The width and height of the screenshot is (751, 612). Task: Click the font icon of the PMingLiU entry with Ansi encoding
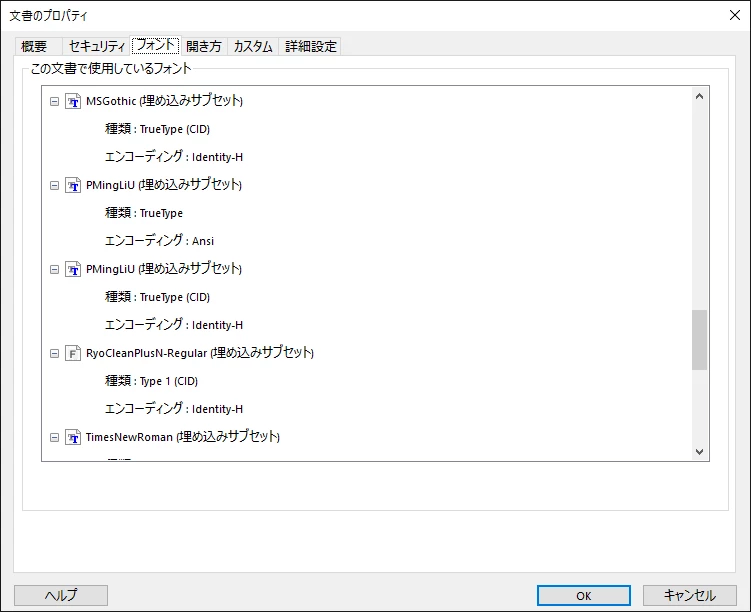(73, 185)
